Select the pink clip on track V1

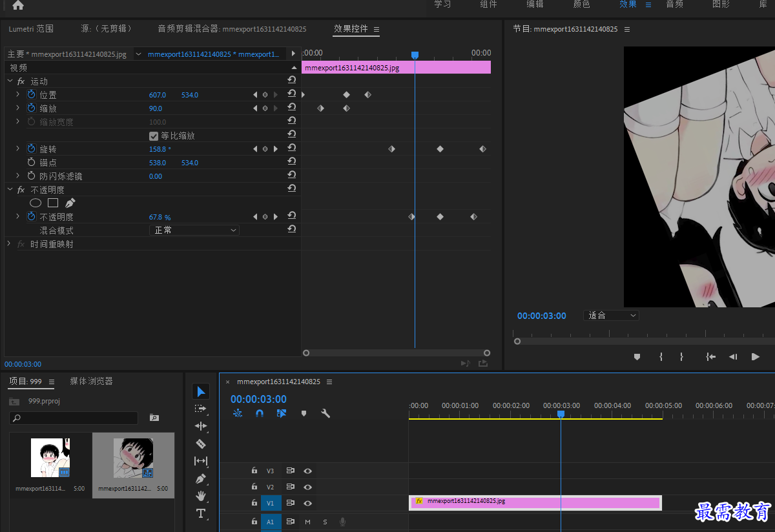click(x=535, y=503)
